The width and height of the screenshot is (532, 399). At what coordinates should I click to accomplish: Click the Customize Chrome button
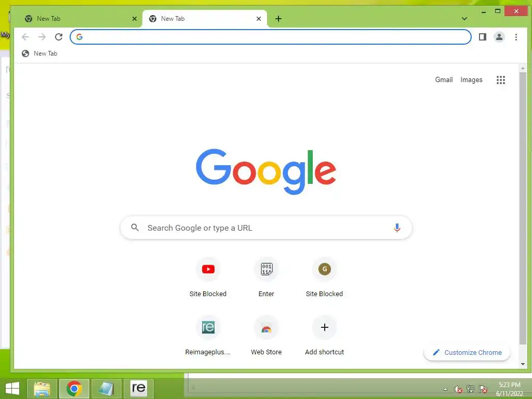tap(467, 353)
